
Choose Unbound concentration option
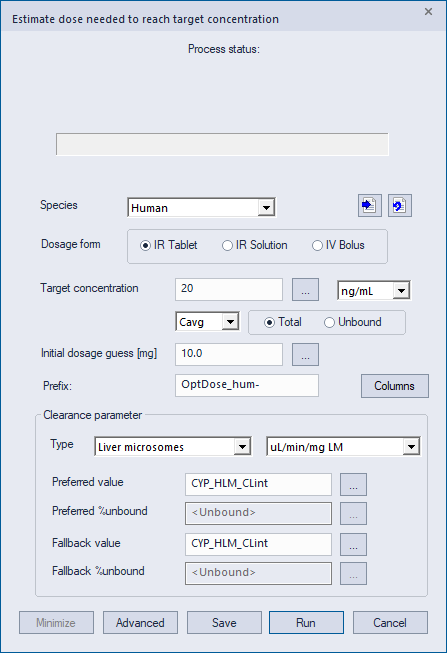353,322
